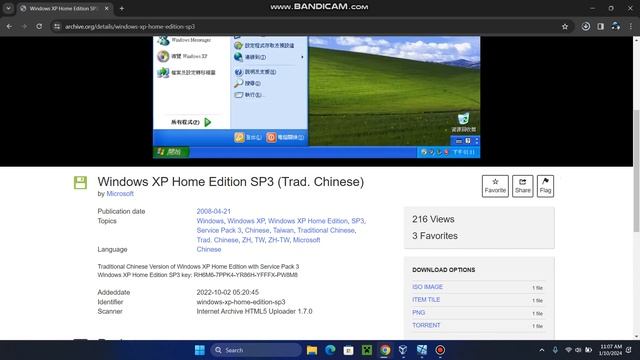Go forward using the browser forward arrow

24,27
